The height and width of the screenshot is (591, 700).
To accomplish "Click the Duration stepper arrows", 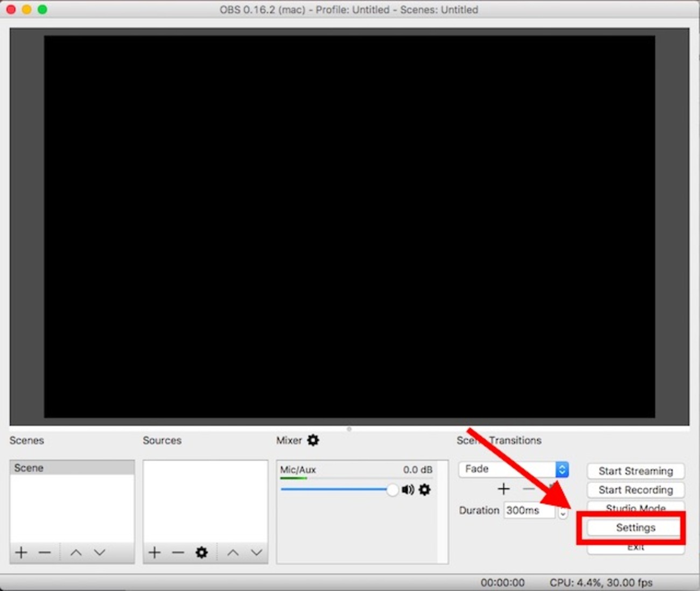I will click(563, 511).
